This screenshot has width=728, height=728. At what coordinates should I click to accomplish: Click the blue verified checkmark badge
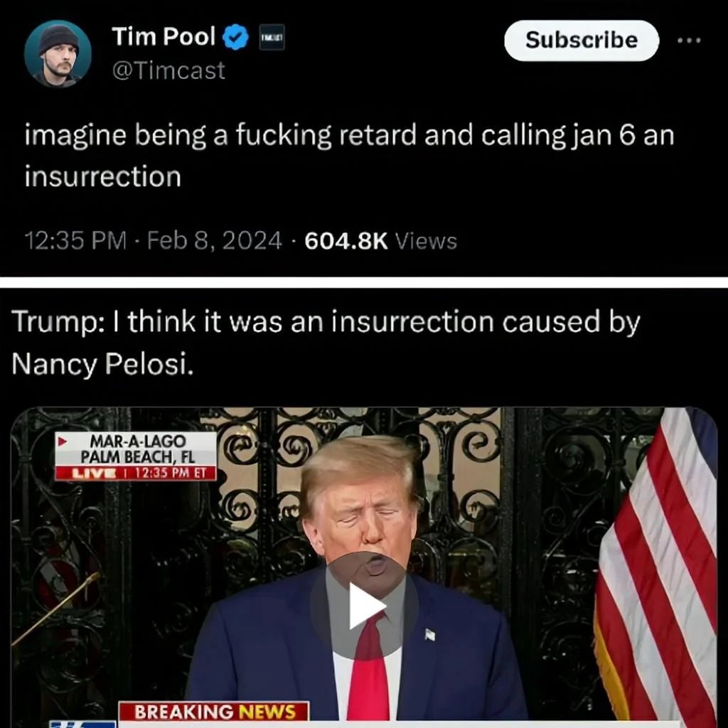(236, 37)
